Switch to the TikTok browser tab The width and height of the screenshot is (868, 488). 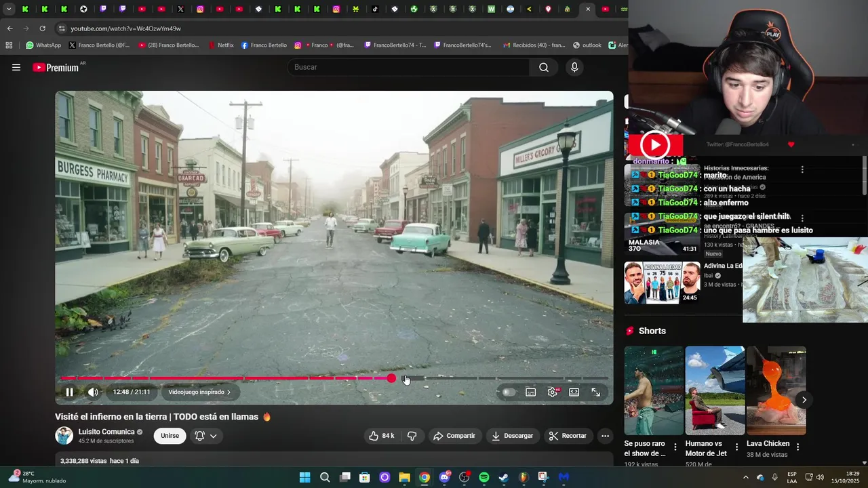click(x=375, y=9)
